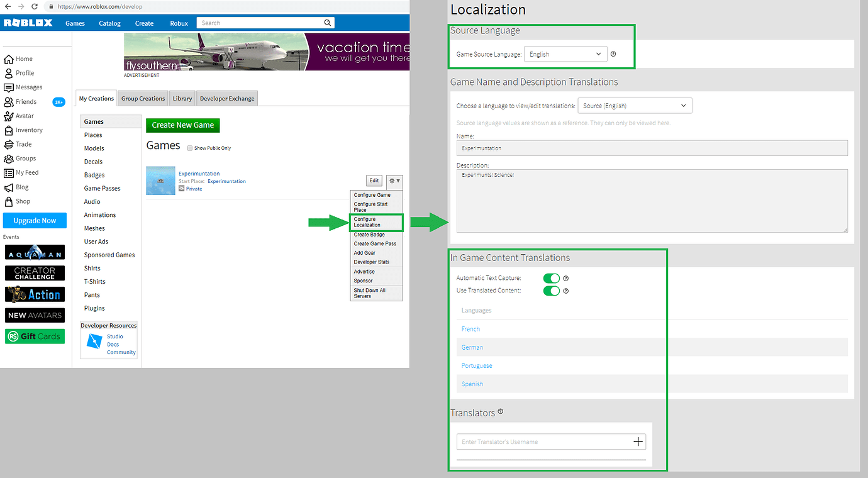Screen dimensions: 868x478
Task: Click browser back arrow
Action: click(x=7, y=6)
